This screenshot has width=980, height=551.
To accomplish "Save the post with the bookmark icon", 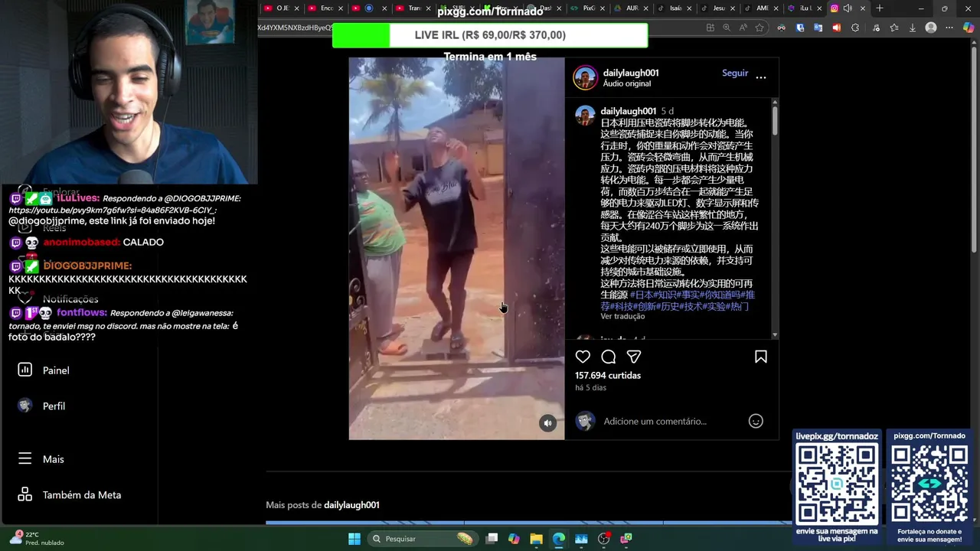I will point(761,357).
